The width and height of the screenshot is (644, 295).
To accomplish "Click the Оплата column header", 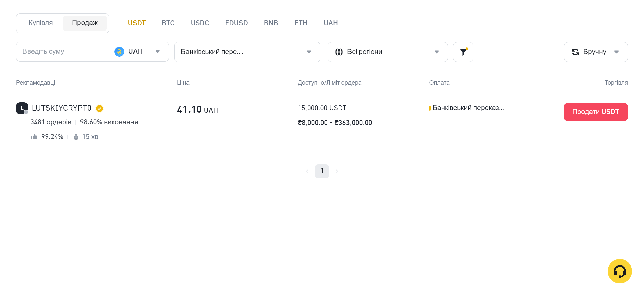I will coord(439,83).
